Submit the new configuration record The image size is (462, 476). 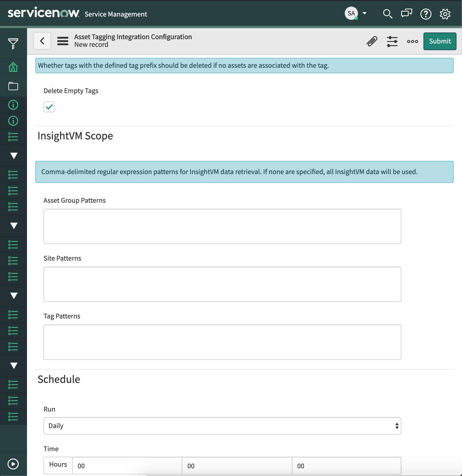440,41
